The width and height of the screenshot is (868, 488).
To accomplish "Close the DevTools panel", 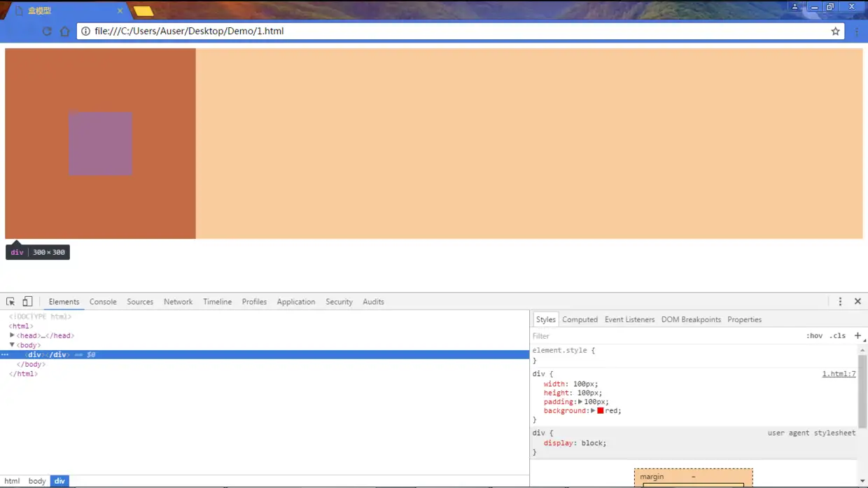I will (857, 302).
